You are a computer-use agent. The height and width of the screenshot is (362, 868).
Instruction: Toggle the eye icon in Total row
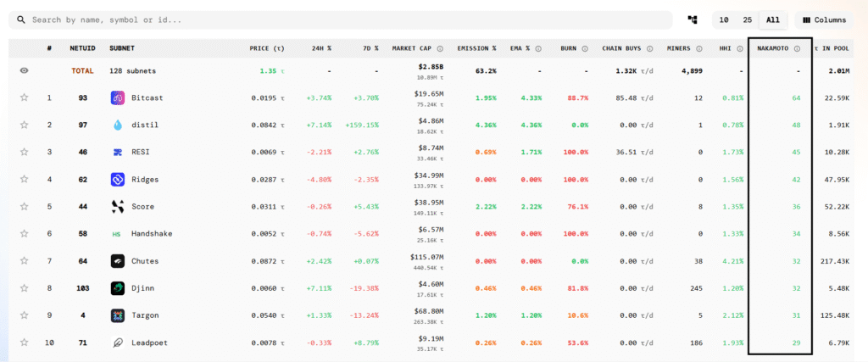[x=25, y=71]
